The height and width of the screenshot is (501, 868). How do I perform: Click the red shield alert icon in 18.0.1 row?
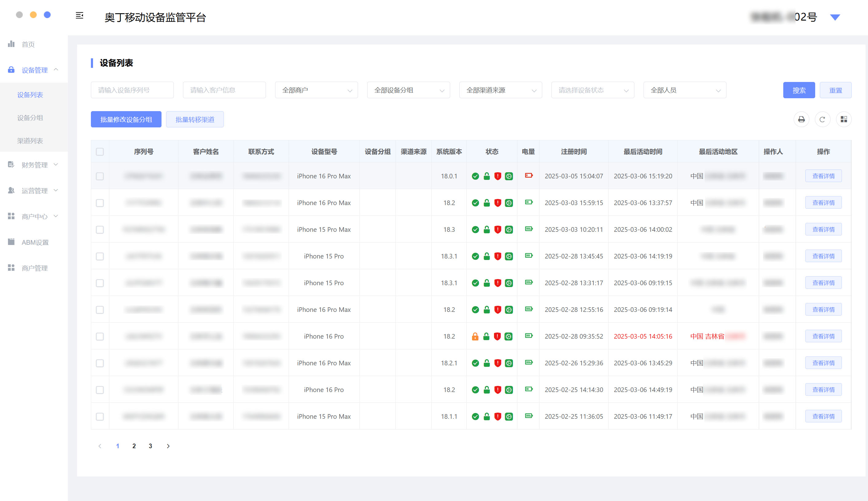click(498, 176)
